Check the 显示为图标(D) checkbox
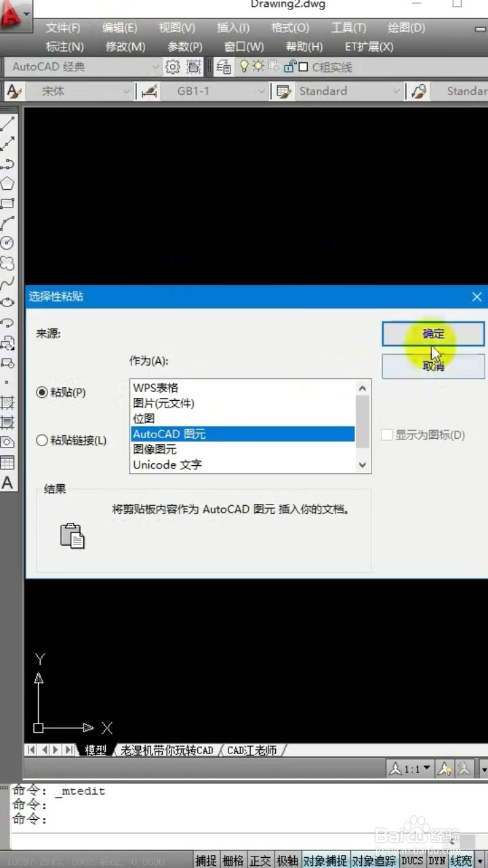Image resolution: width=488 pixels, height=868 pixels. pyautogui.click(x=387, y=435)
